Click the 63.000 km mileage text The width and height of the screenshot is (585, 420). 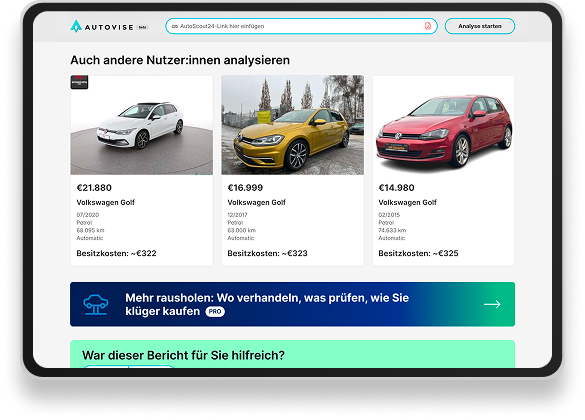(242, 230)
